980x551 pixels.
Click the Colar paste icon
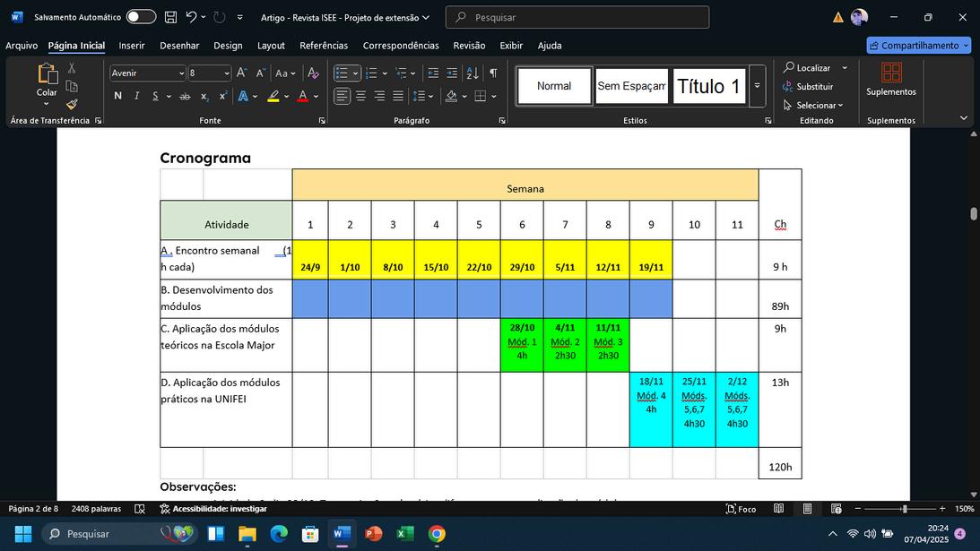pyautogui.click(x=47, y=73)
